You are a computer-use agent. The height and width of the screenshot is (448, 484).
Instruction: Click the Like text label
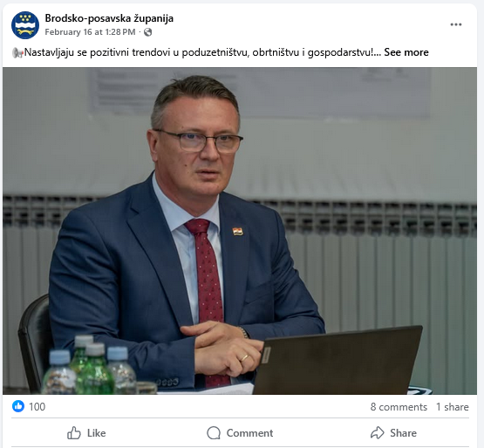tap(96, 433)
